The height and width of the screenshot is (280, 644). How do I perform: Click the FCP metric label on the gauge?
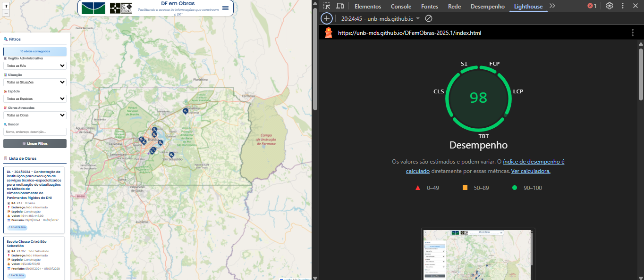point(494,64)
